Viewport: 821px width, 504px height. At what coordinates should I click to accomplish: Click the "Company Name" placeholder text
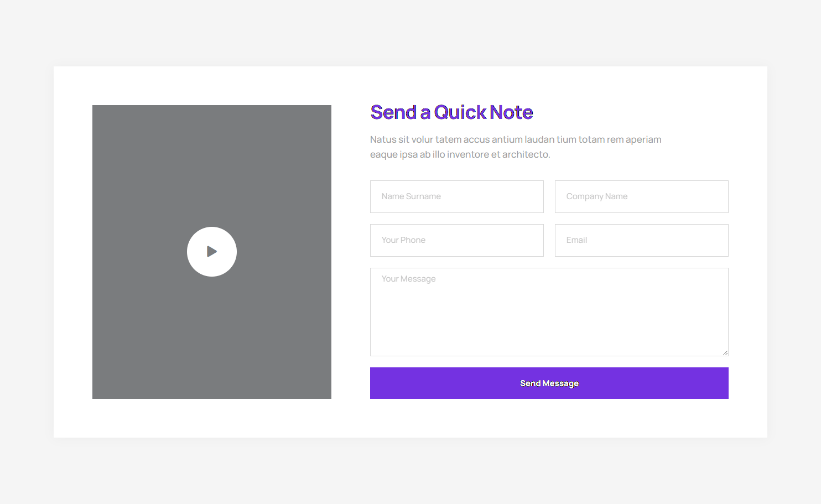597,196
